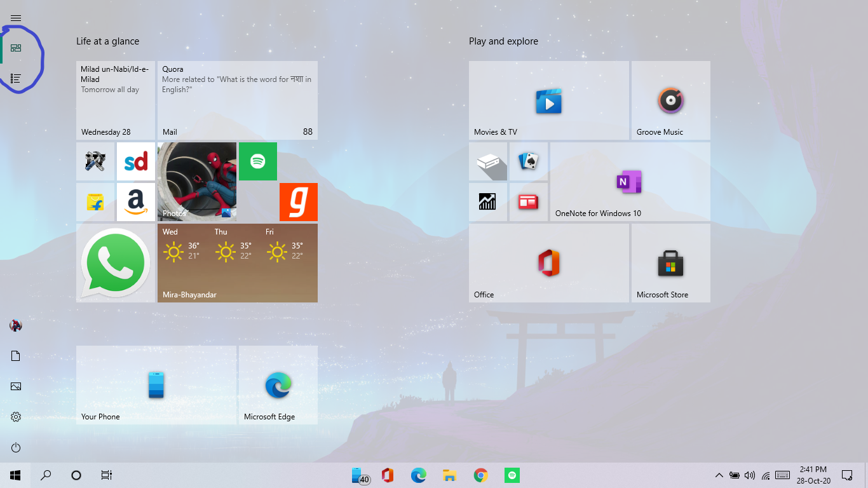Open Pictures from the Start sidebar

16,386
